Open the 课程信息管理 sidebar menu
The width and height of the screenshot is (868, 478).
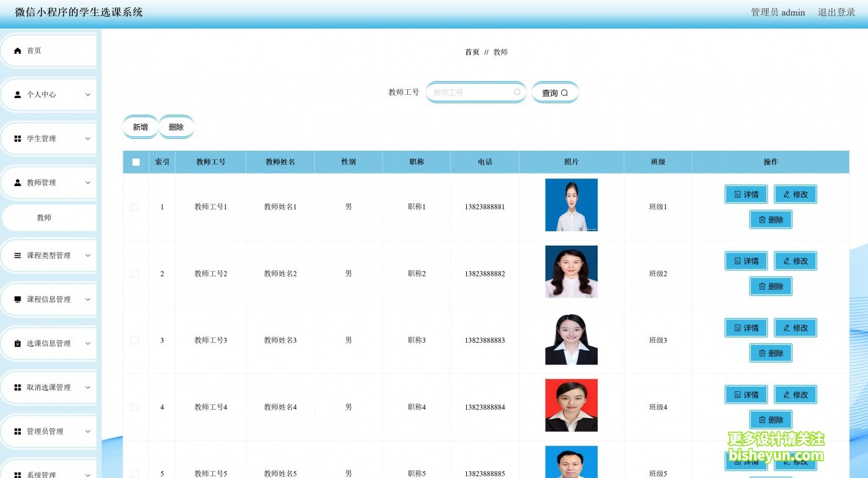49,299
